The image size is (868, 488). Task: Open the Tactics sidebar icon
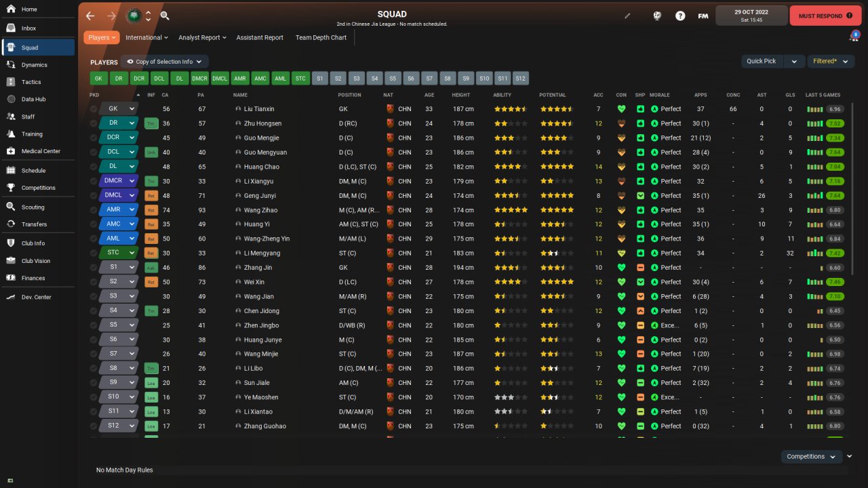click(11, 82)
